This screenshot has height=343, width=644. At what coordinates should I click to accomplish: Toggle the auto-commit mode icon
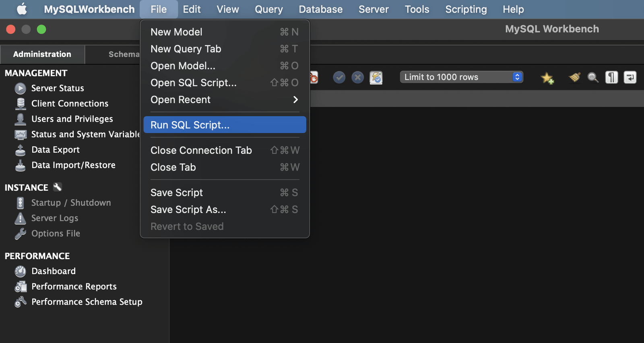point(376,77)
